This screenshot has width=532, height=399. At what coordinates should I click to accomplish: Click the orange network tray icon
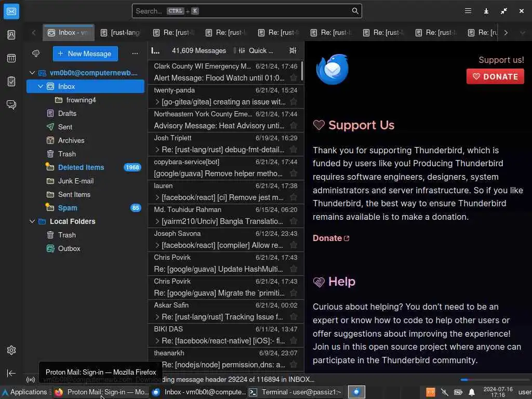pyautogui.click(x=431, y=393)
